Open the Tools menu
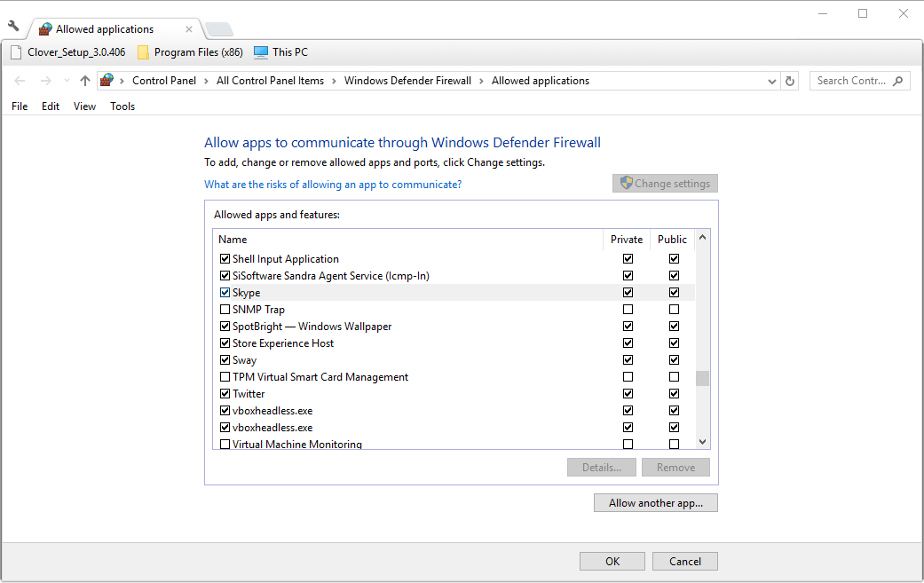 pyautogui.click(x=122, y=106)
